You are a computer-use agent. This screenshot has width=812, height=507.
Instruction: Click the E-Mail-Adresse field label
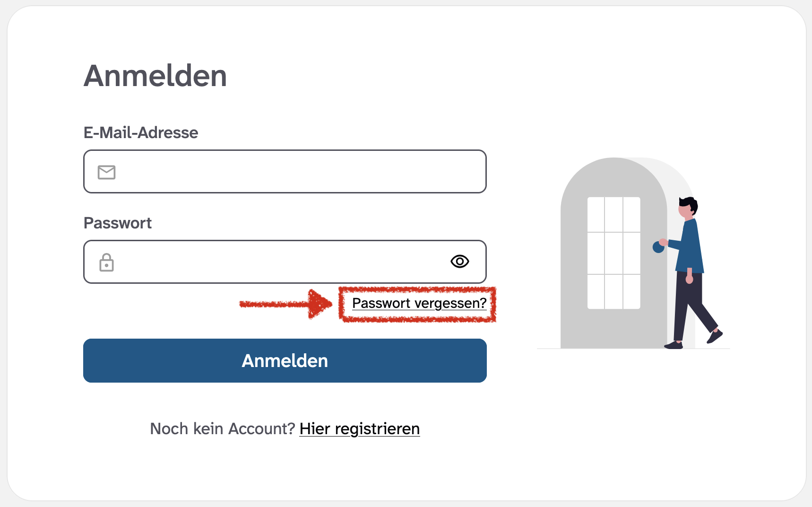click(140, 133)
